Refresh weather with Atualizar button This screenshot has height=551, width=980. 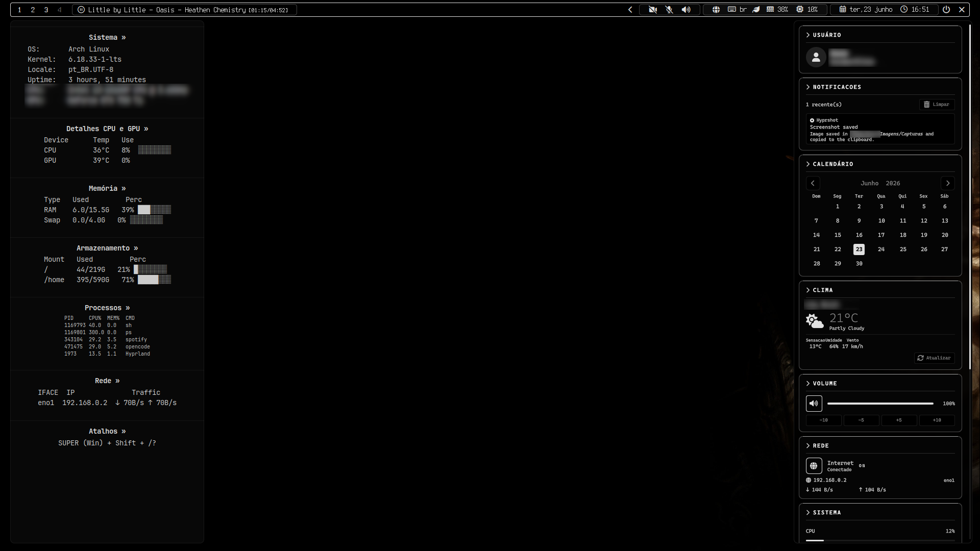pos(934,358)
